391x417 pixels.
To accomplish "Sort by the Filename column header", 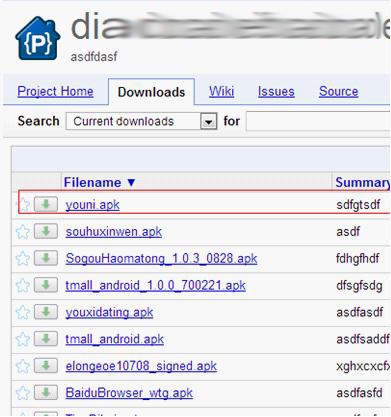I will click(x=100, y=183).
